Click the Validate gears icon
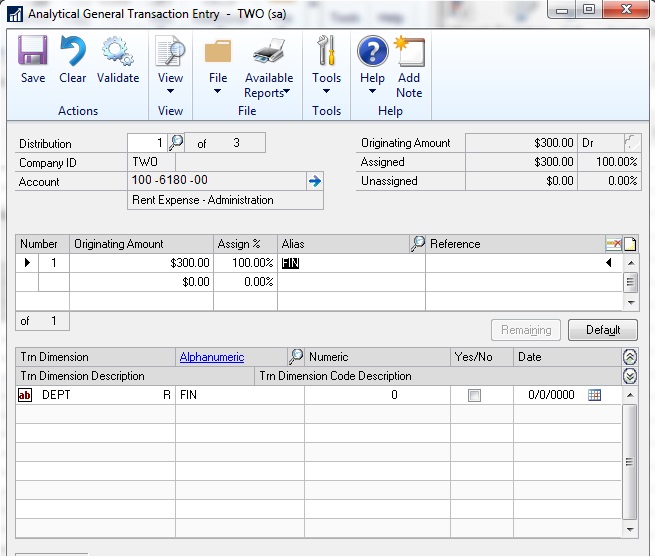This screenshot has height=556, width=655. pyautogui.click(x=118, y=51)
